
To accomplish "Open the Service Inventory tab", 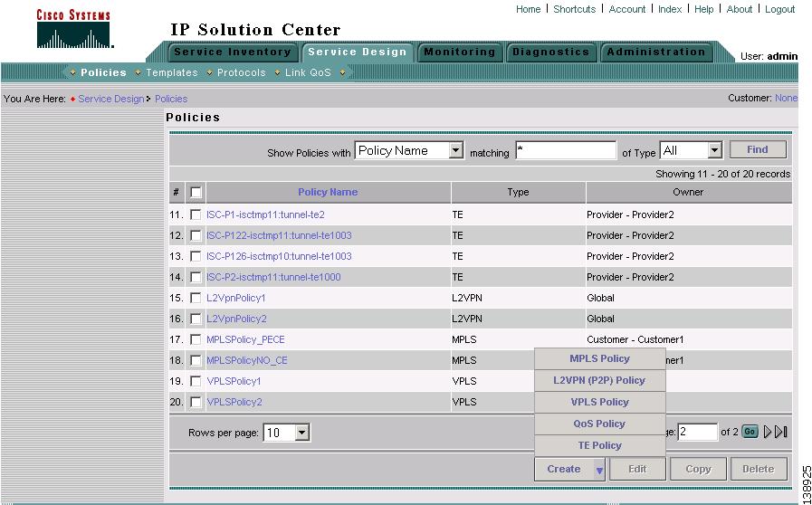I will tap(232, 52).
